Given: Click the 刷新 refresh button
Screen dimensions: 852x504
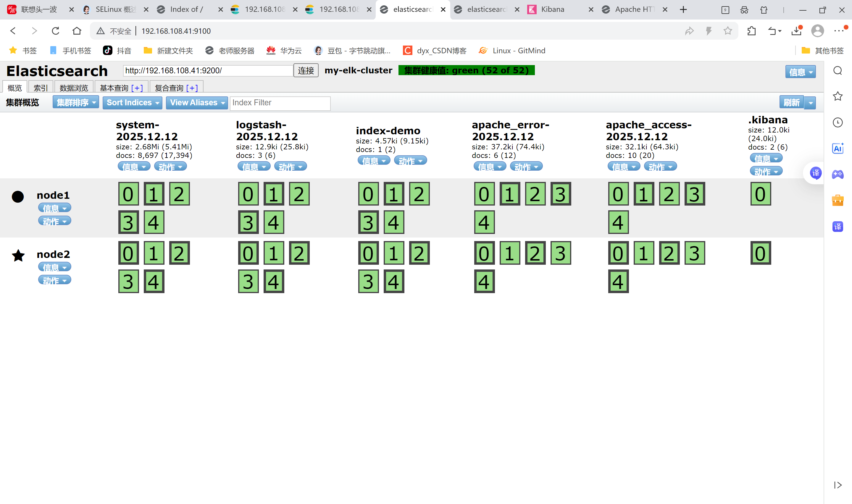Looking at the screenshot, I should pyautogui.click(x=791, y=103).
